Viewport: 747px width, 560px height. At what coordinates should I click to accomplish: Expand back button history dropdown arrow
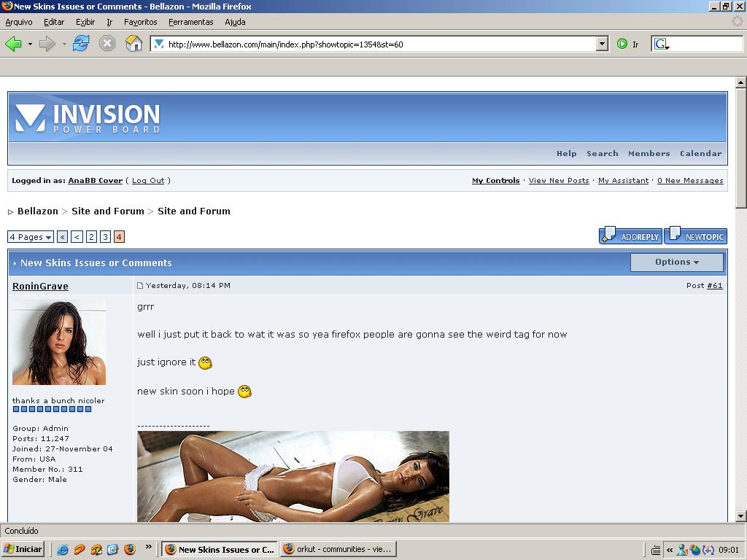pos(30,44)
